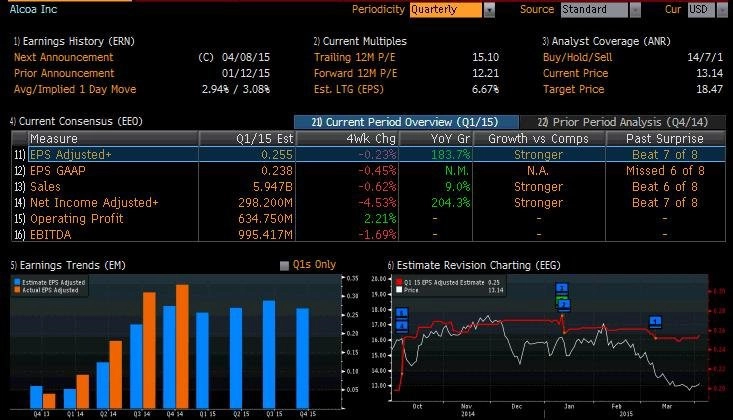Click the Est. LTG (EPS) label
This screenshot has width=733, height=420.
pyautogui.click(x=349, y=89)
